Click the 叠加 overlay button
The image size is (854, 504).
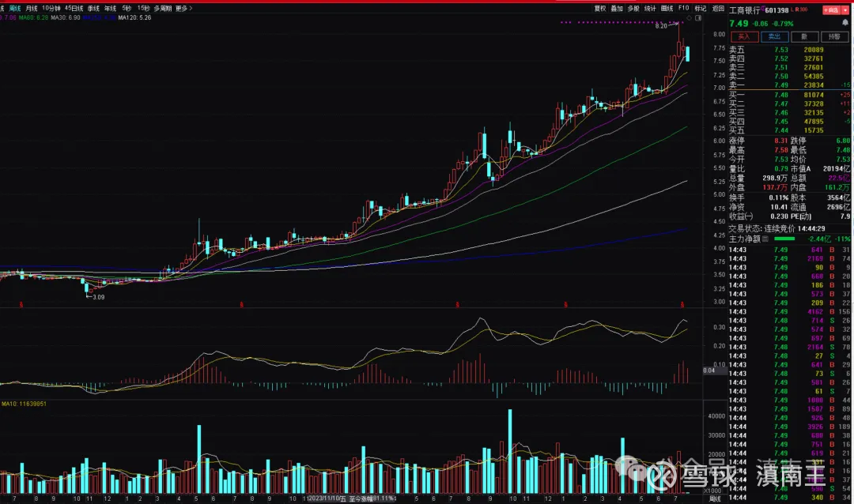tap(617, 8)
